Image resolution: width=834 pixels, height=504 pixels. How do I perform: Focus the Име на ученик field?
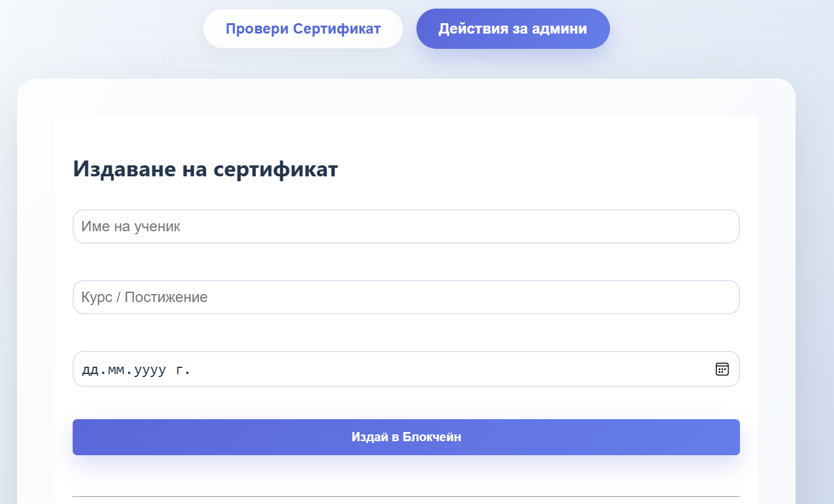point(406,226)
